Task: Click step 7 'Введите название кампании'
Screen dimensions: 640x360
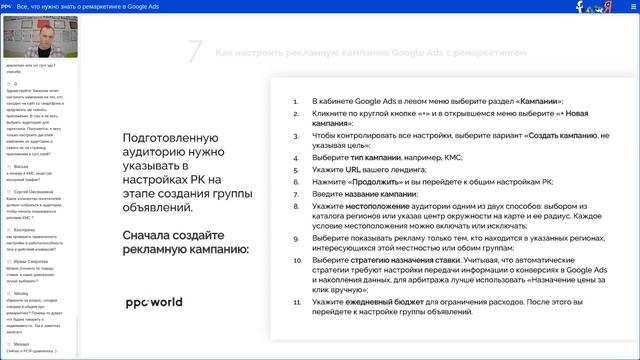Action: (x=365, y=194)
